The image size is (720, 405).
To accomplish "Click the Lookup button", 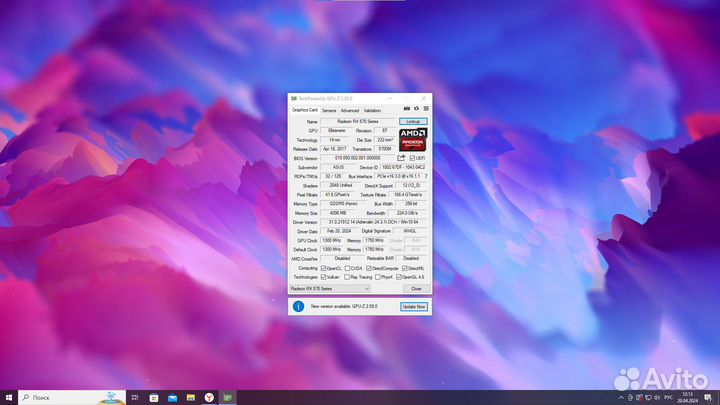I will point(413,121).
